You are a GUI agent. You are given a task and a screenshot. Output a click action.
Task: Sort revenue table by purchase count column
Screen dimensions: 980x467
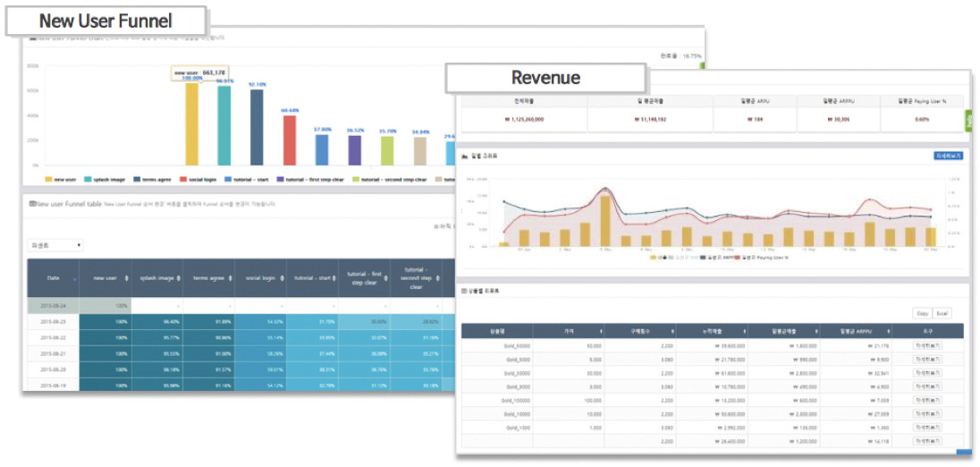pyautogui.click(x=674, y=331)
